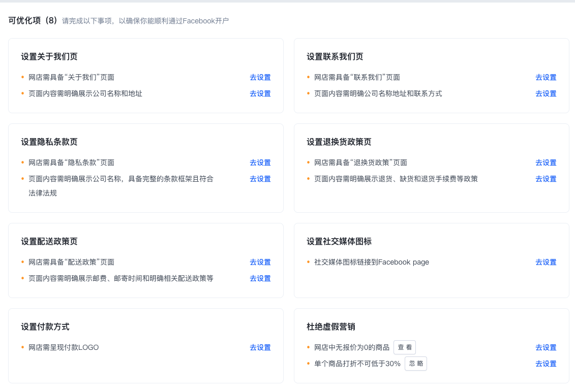Click 去设置 for 网店需具备"退换货政策"页面
The image size is (575, 392).
click(546, 162)
